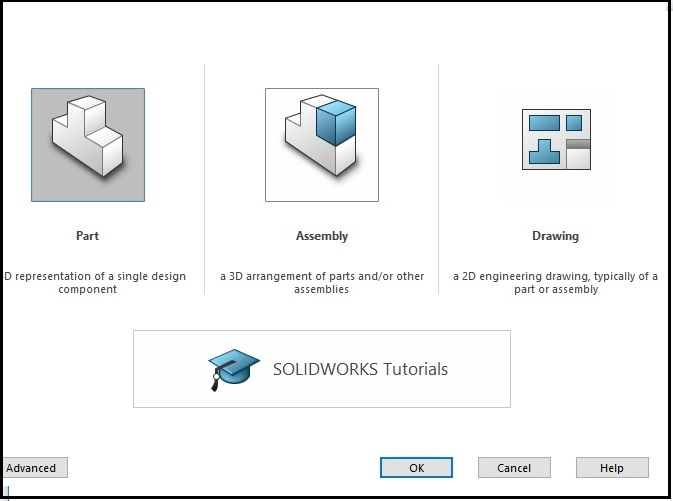Select the Part document icon
The image size is (673, 501).
coord(88,145)
